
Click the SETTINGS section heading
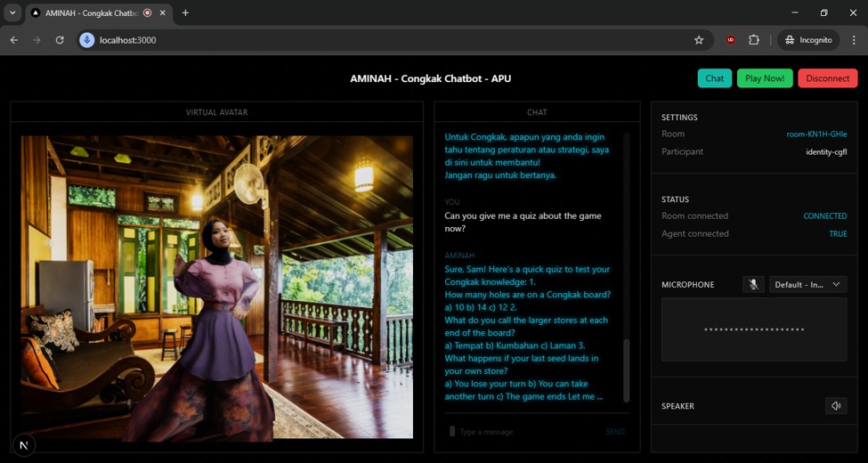click(x=679, y=118)
